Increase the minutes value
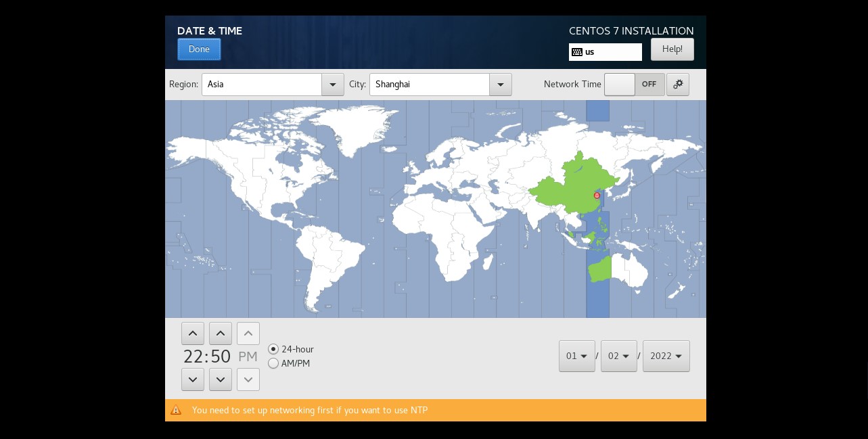Image resolution: width=868 pixels, height=439 pixels. [221, 333]
